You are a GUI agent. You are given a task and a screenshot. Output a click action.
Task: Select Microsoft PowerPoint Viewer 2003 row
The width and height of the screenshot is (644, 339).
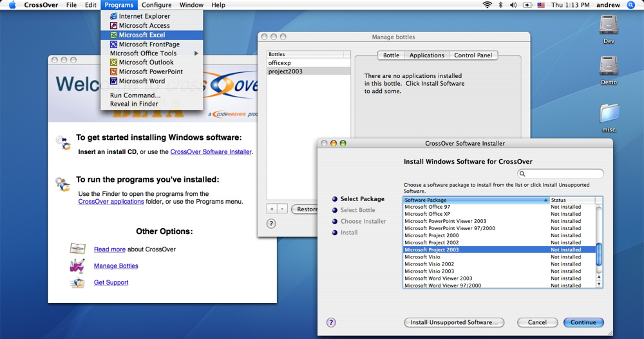coord(500,221)
